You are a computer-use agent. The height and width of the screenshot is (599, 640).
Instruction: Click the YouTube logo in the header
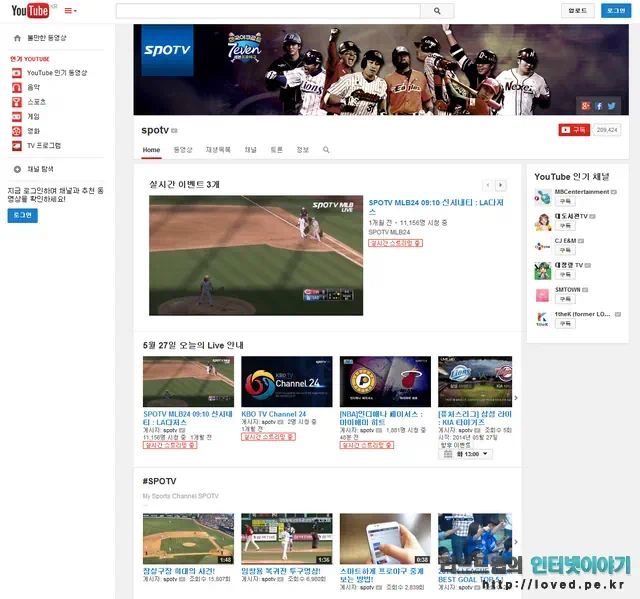(29, 11)
